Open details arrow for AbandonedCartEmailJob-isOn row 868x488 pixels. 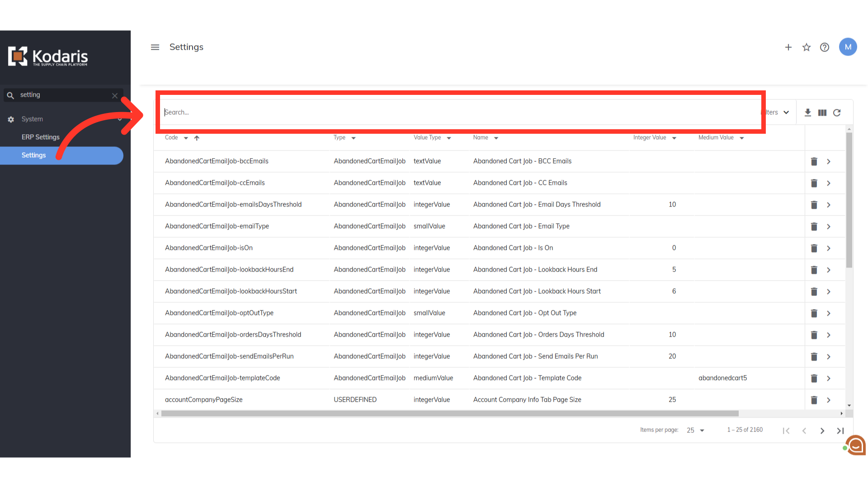[829, 248]
